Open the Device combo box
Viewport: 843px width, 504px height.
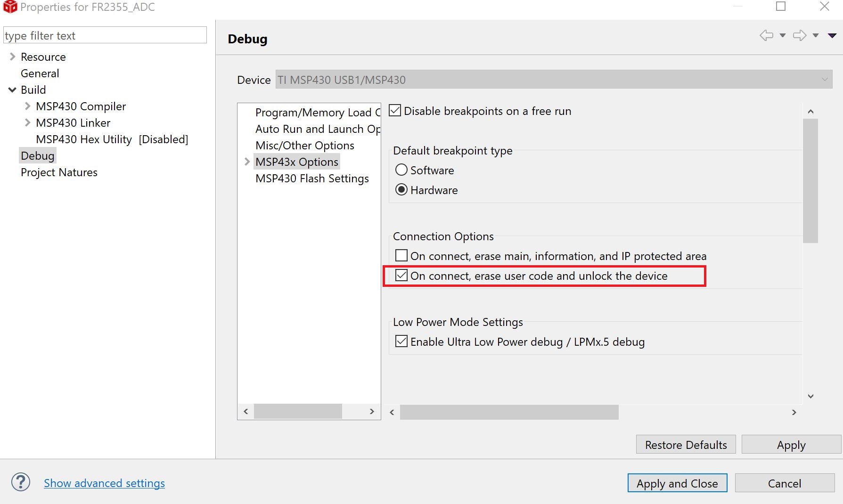(554, 80)
